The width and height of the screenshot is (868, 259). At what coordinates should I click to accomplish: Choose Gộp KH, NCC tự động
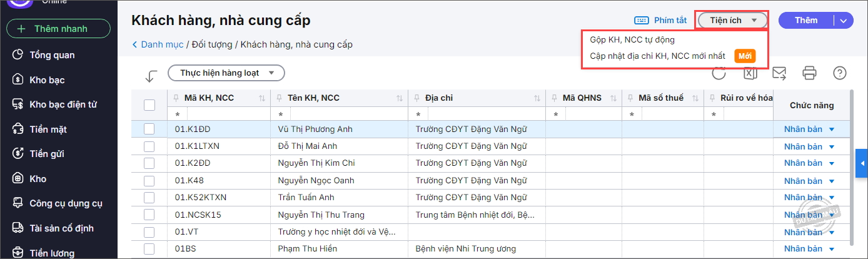pyautogui.click(x=632, y=39)
